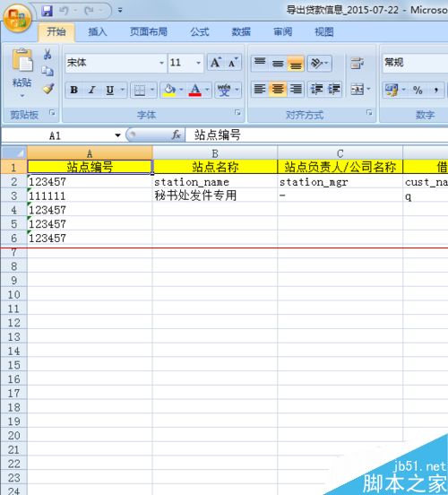Increase font size with large A

coord(216,63)
